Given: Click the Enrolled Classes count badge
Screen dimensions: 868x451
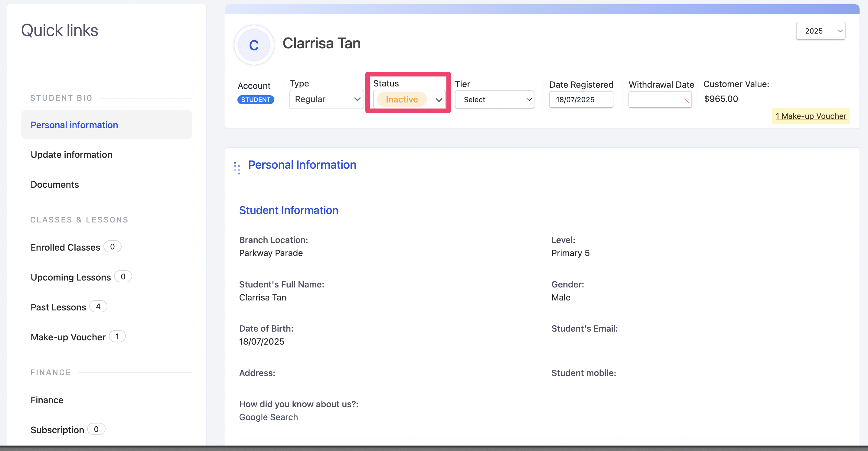Looking at the screenshot, I should pos(112,247).
